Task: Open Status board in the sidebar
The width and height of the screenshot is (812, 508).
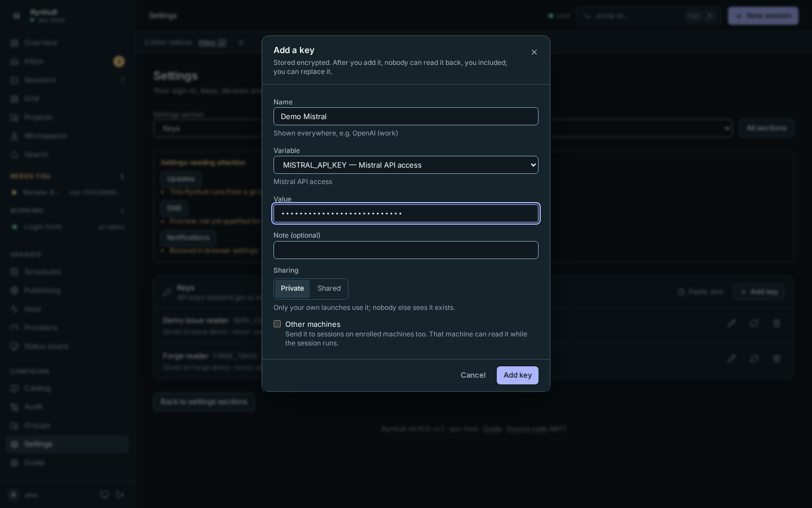Action: click(x=68, y=347)
